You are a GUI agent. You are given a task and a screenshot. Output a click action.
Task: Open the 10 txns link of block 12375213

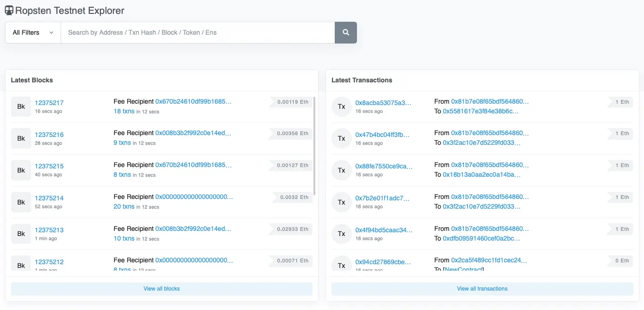click(x=124, y=238)
